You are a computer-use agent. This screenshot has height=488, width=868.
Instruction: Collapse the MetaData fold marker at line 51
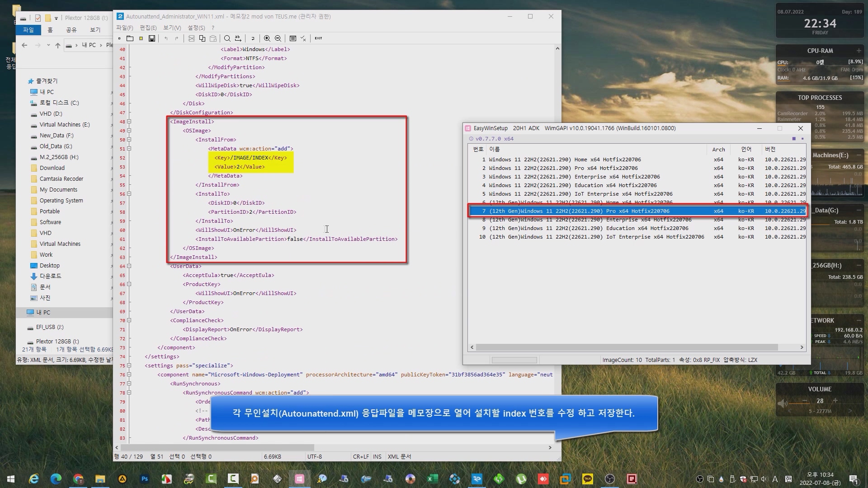(129, 149)
